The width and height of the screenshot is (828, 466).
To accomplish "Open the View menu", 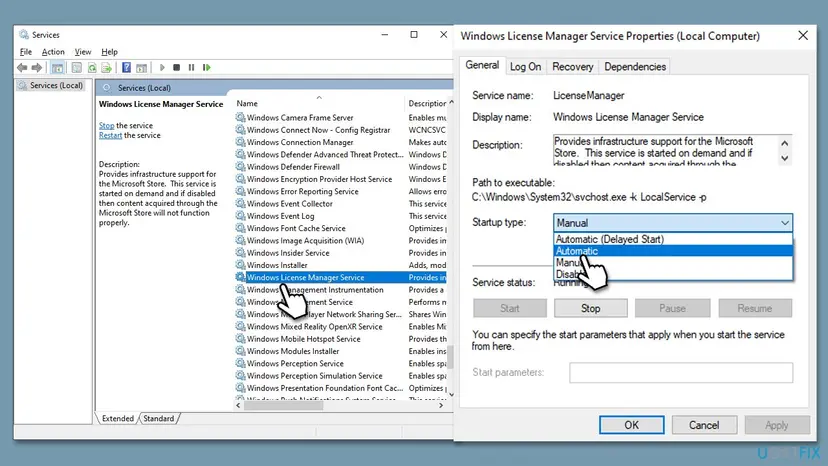I will (x=82, y=52).
